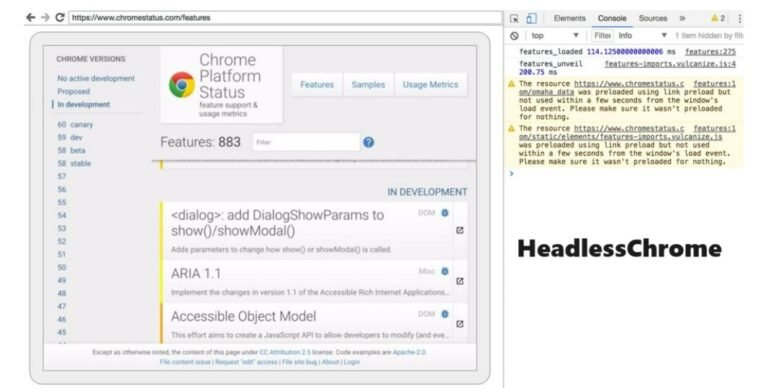Click the Chrome logo on the page

tap(182, 85)
